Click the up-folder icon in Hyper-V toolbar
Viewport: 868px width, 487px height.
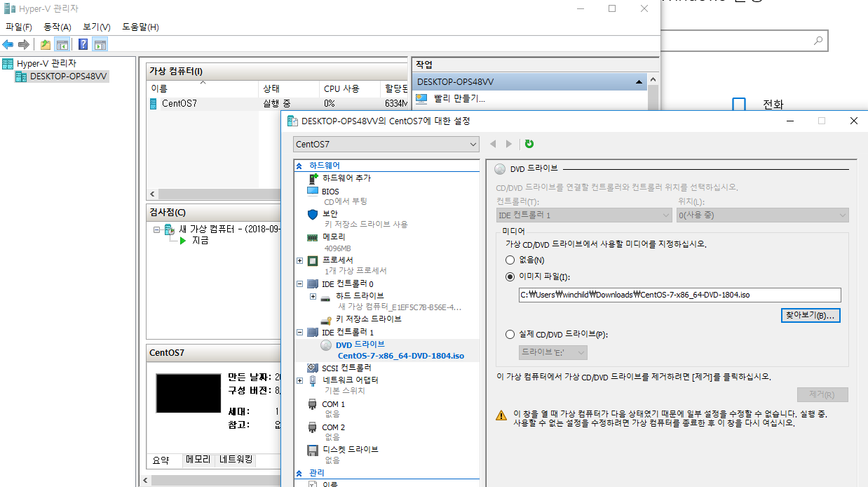tap(46, 45)
